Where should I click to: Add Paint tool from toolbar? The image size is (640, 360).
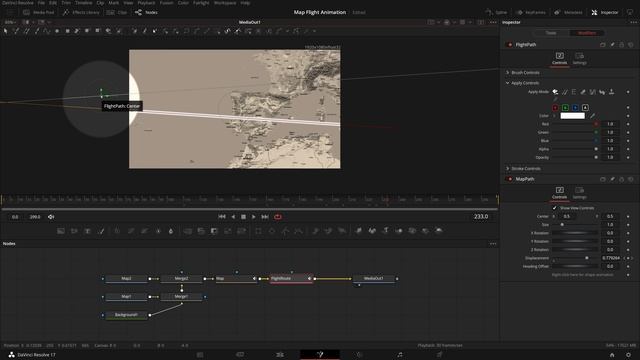(101, 231)
